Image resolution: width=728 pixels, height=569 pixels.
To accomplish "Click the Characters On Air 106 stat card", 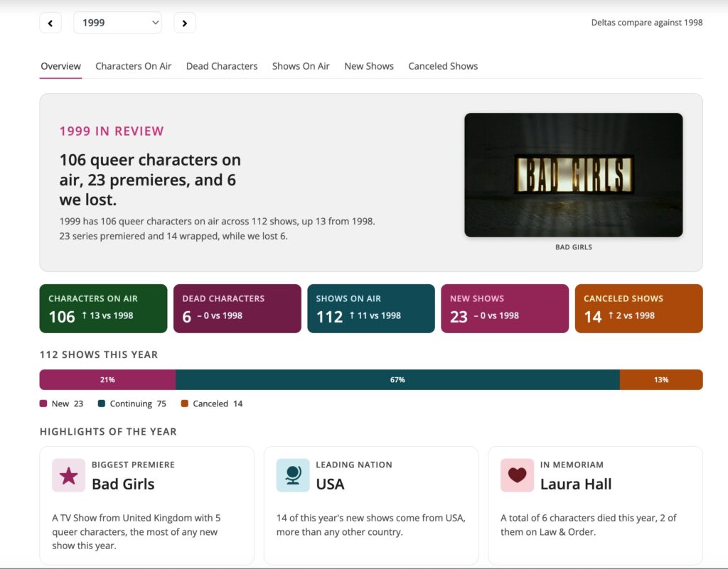I will pos(103,308).
